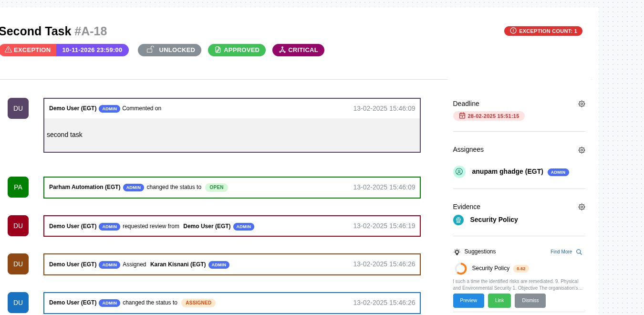Screen dimensions: 644x315
Task: Click the Preview button
Action: coord(468,301)
